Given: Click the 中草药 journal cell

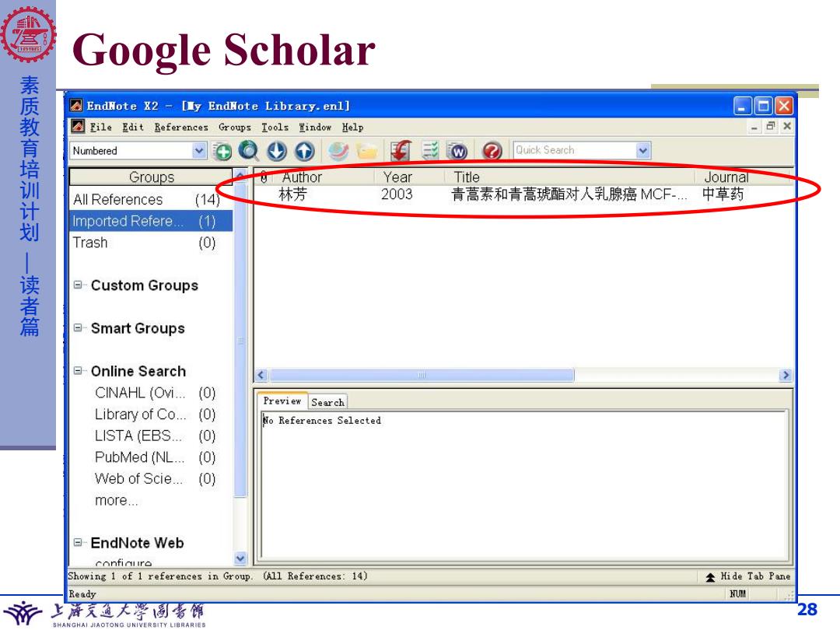Looking at the screenshot, I should click(723, 194).
